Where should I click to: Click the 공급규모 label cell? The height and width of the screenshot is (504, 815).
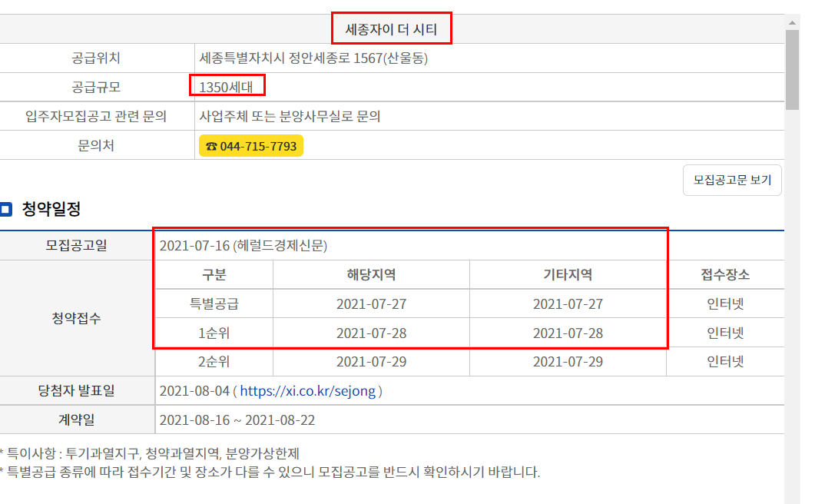point(97,88)
